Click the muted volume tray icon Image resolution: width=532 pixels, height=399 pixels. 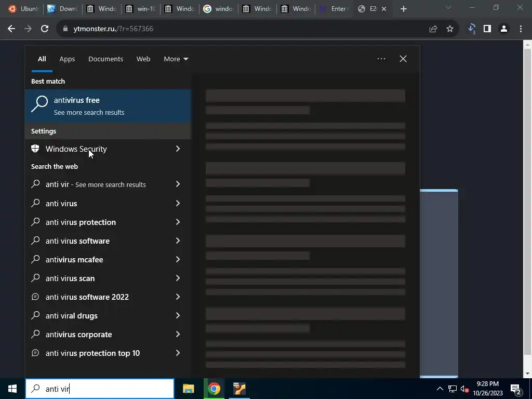[464, 389]
